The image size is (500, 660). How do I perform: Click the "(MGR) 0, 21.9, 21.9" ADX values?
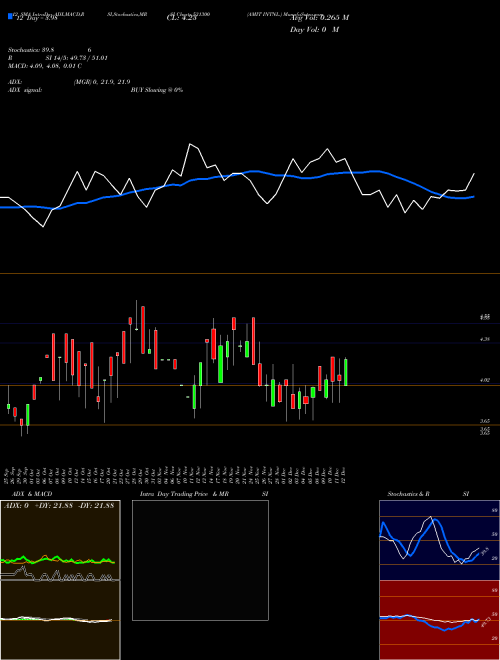tap(102, 82)
